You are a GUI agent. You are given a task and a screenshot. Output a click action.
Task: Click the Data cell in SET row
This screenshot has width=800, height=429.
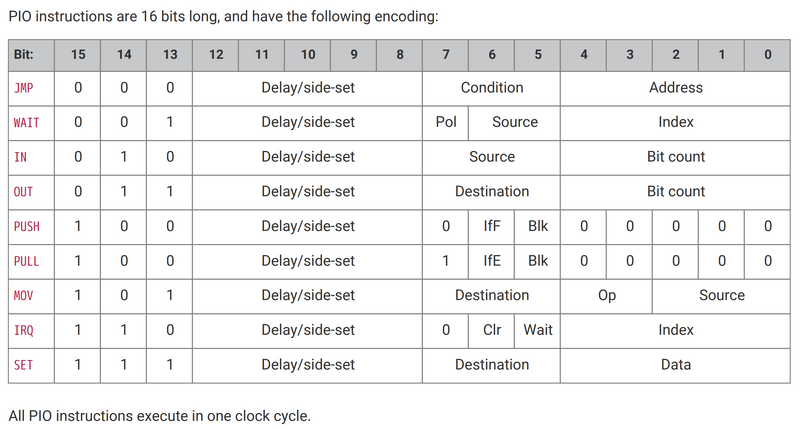click(x=675, y=365)
